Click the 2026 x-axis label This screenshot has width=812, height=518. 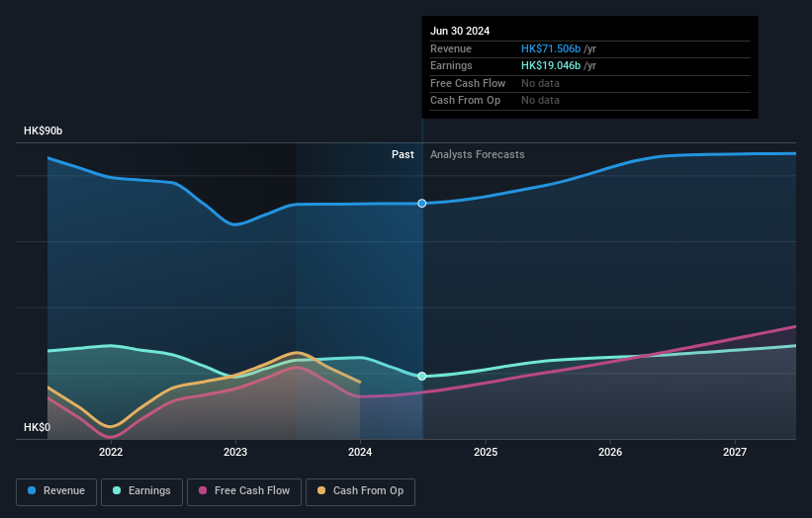pyautogui.click(x=610, y=453)
